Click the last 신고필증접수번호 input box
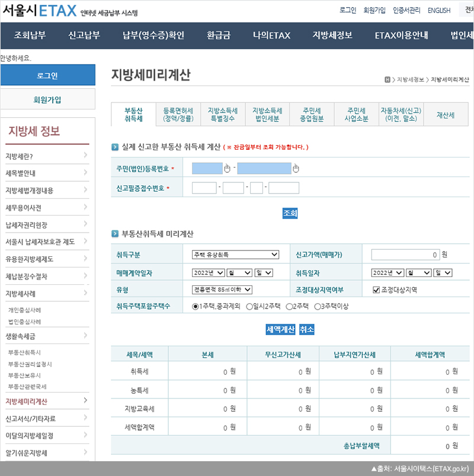Image resolution: width=474 pixels, height=476 pixels. (x=284, y=188)
